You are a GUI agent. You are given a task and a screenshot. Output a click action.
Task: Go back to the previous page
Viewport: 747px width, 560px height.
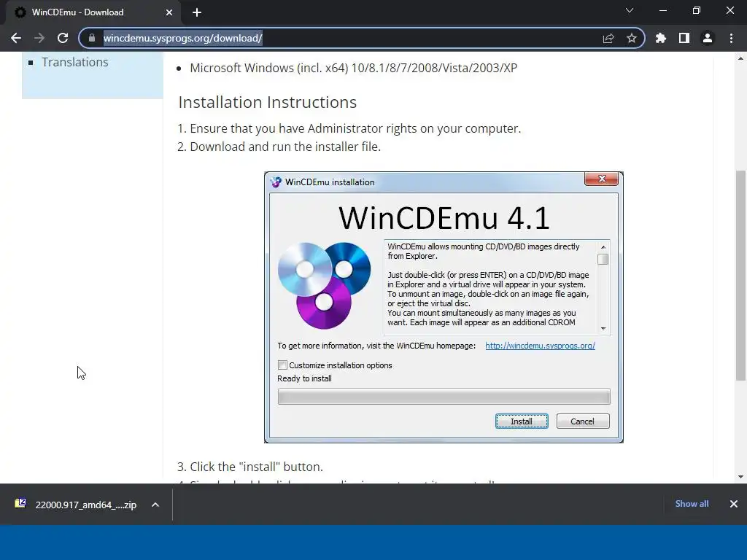16,38
